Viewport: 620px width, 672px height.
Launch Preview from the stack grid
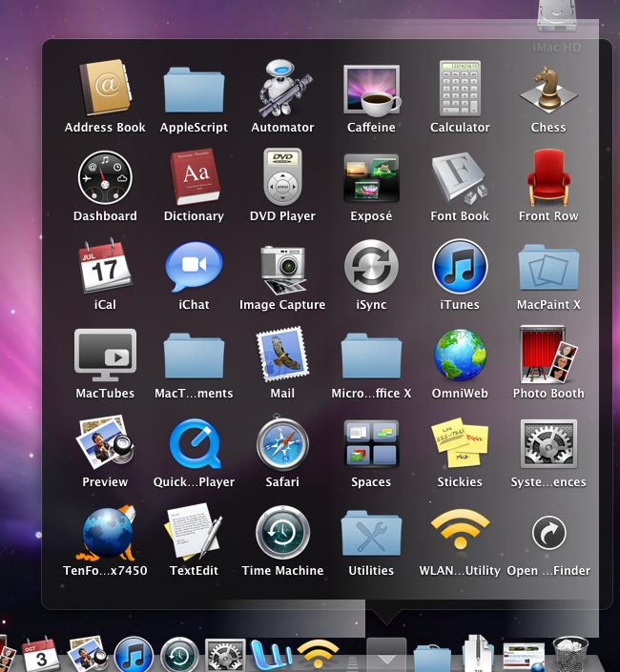[105, 442]
